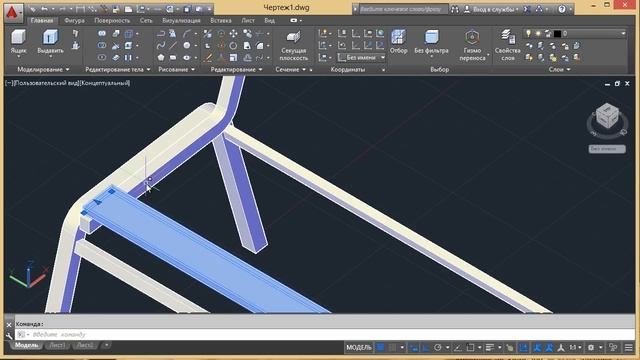This screenshot has height=360, width=640.
Task: Select the Polygon drawing tool
Action: coord(161,58)
